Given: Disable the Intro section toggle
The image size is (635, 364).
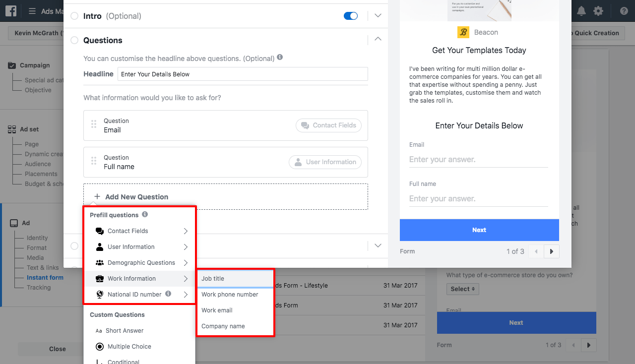Looking at the screenshot, I should pyautogui.click(x=351, y=15).
